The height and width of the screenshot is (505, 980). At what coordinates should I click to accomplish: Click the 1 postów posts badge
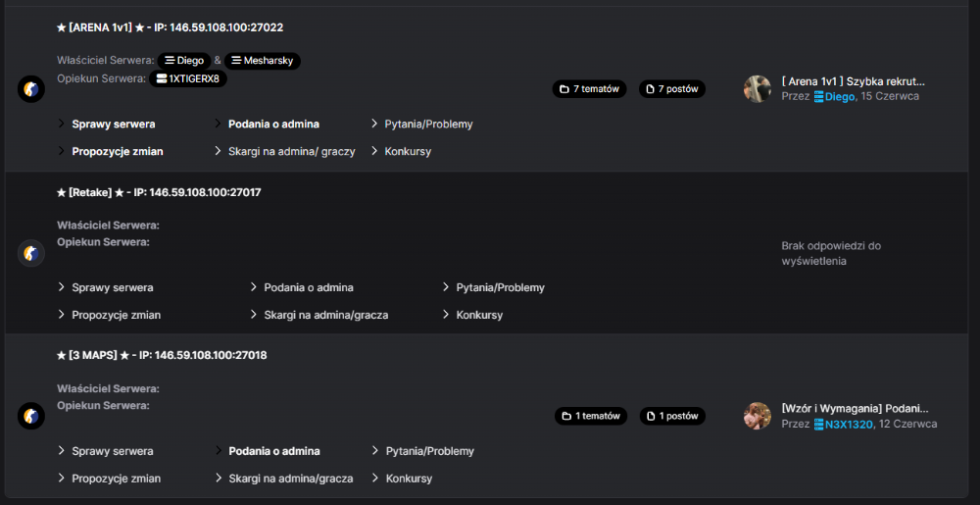672,416
